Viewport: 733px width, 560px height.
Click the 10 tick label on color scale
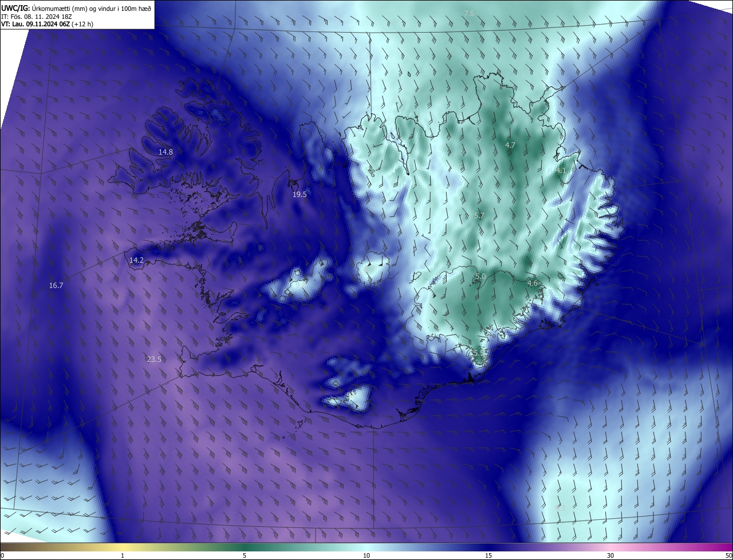(x=366, y=555)
